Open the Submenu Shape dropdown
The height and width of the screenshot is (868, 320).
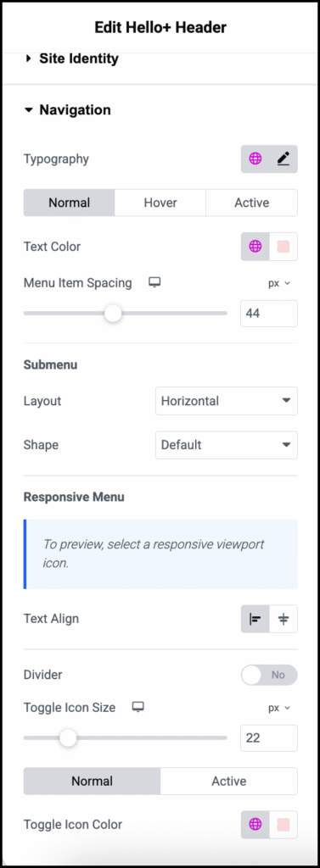pyautogui.click(x=227, y=445)
